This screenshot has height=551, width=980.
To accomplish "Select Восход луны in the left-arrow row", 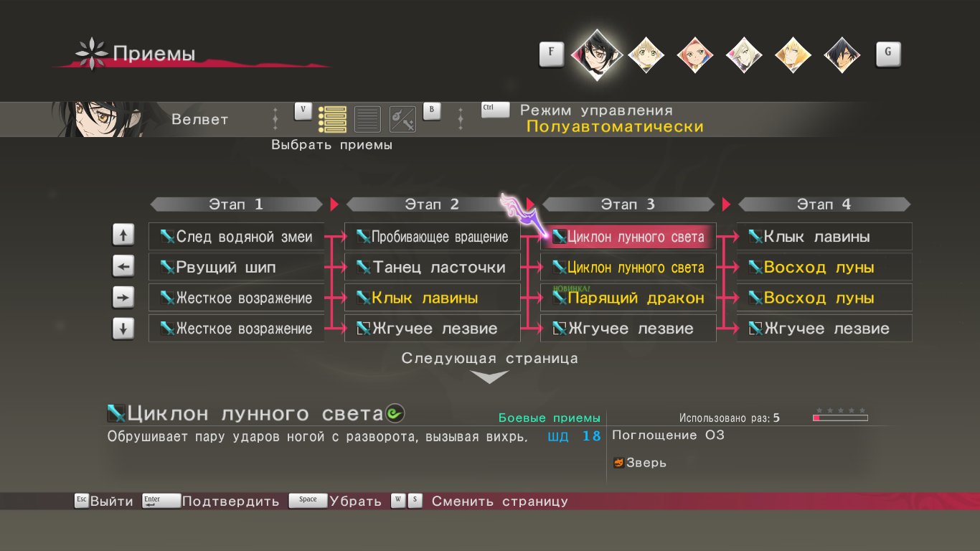I will pyautogui.click(x=824, y=268).
